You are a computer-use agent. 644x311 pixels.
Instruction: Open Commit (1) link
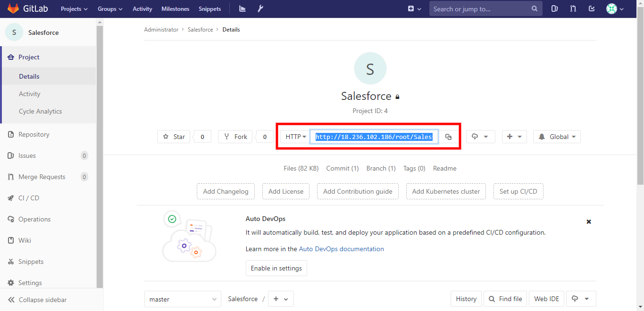click(343, 168)
